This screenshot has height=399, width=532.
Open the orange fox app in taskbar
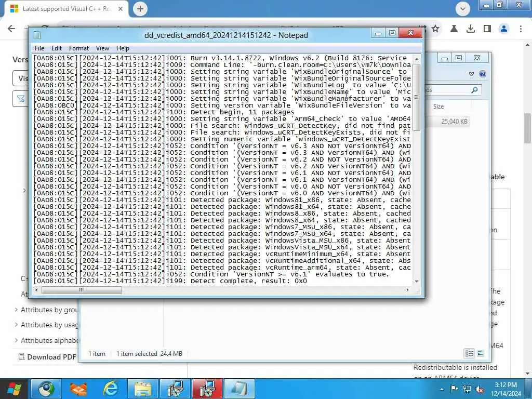pyautogui.click(x=78, y=389)
